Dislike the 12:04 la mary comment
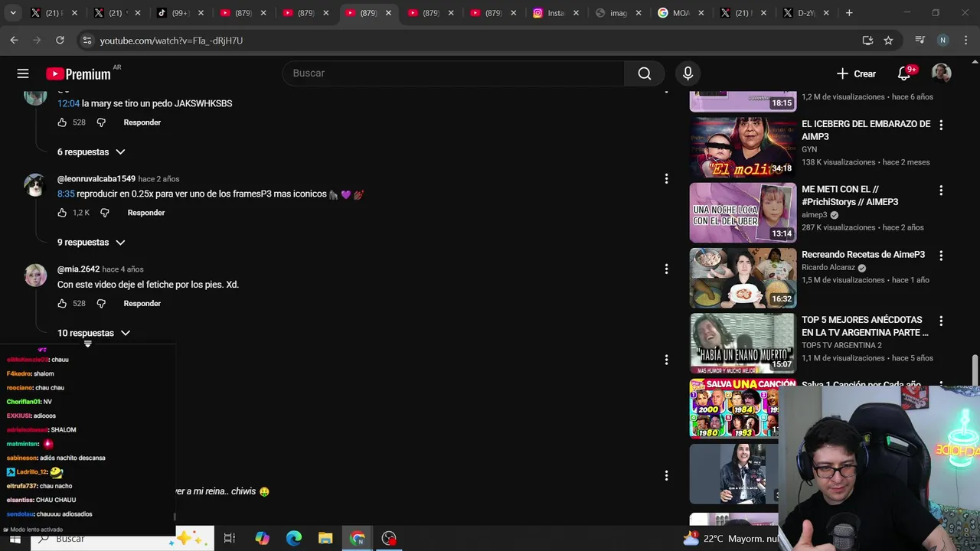Viewport: 980px width, 551px height. click(x=101, y=122)
